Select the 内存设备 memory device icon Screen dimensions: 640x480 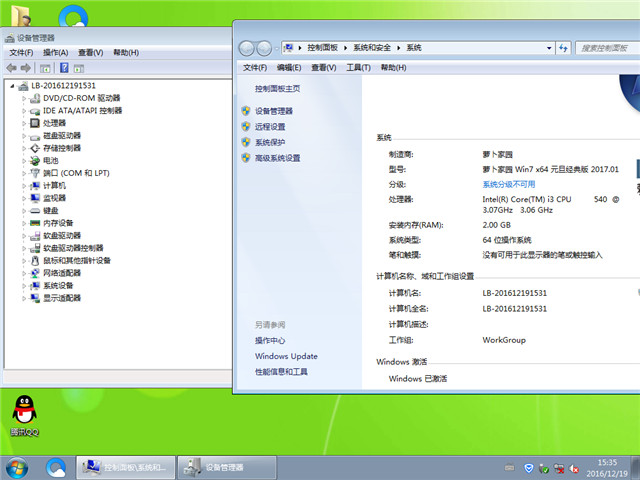point(35,223)
